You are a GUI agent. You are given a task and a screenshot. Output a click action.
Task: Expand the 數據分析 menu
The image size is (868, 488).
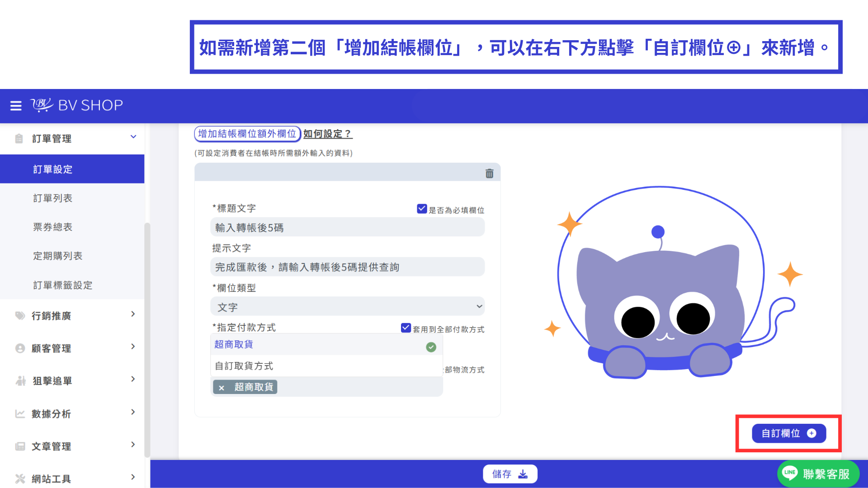(133, 412)
